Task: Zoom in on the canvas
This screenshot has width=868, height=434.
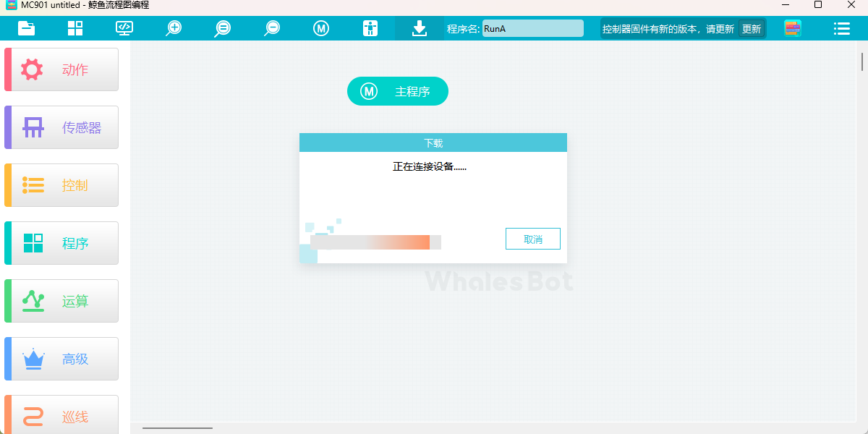Action: coord(173,28)
